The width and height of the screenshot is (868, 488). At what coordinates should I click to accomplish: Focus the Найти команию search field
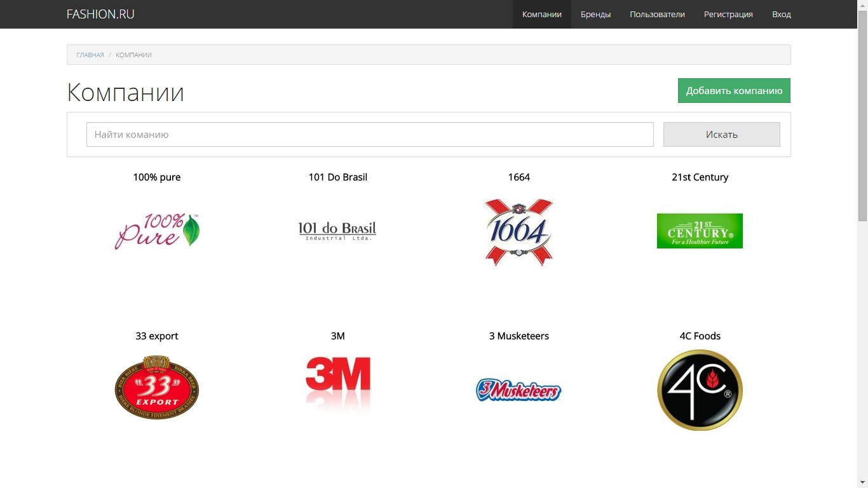pos(370,134)
